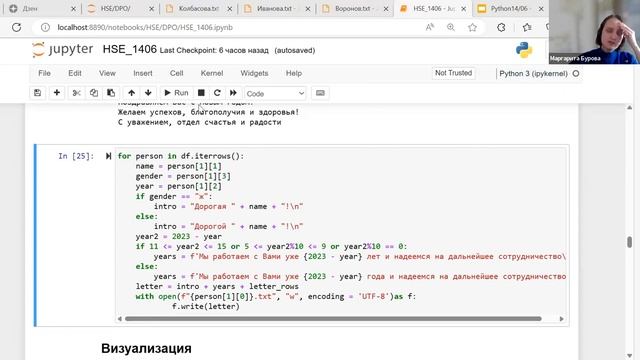
Task: Click the localhost:8890 address bar URL
Action: click(x=145, y=27)
